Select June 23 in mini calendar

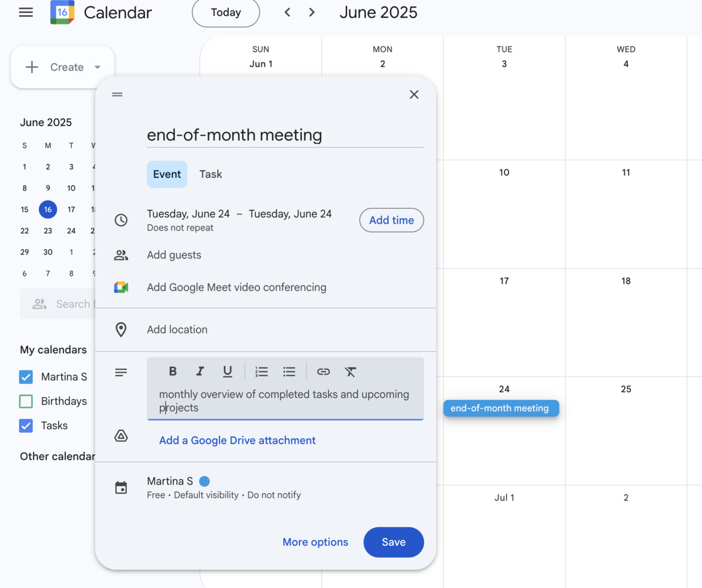click(x=48, y=231)
